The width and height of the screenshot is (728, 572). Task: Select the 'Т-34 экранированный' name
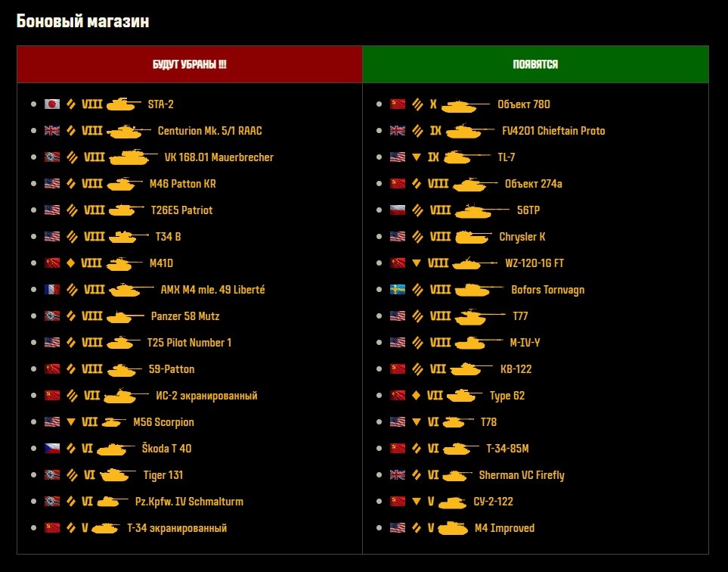(x=177, y=528)
